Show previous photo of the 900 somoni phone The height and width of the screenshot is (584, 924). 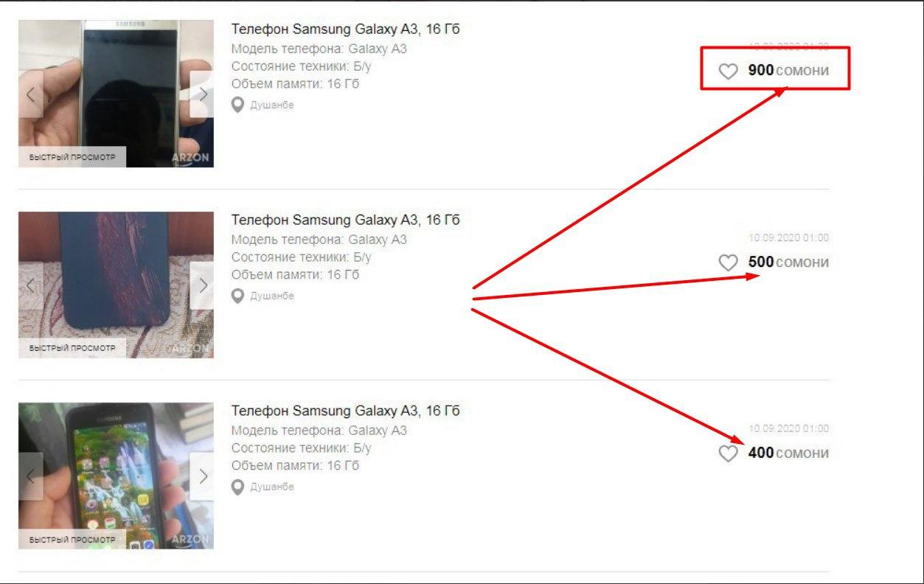point(31,94)
